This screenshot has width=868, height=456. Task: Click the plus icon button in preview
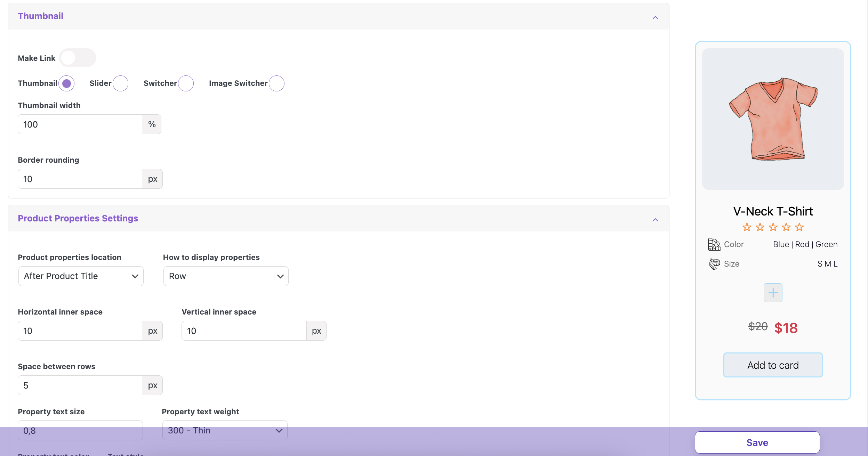773,293
